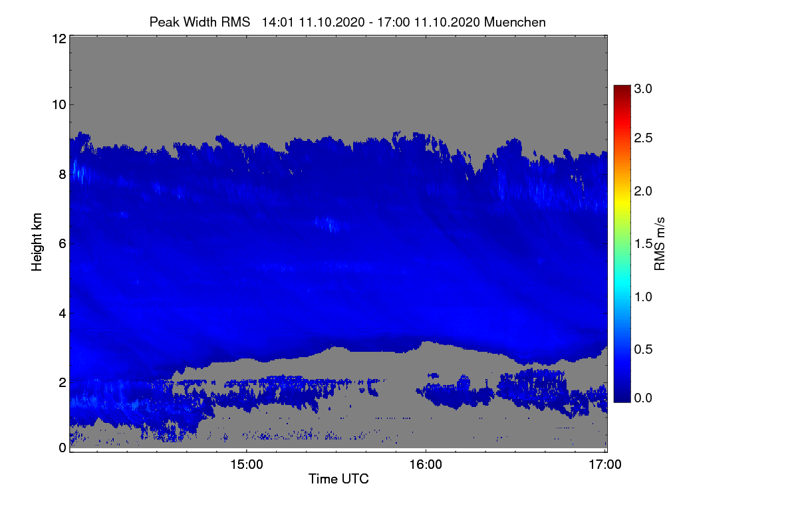The width and height of the screenshot is (798, 532).
Task: Click the height axis label 10
Action: 58,104
